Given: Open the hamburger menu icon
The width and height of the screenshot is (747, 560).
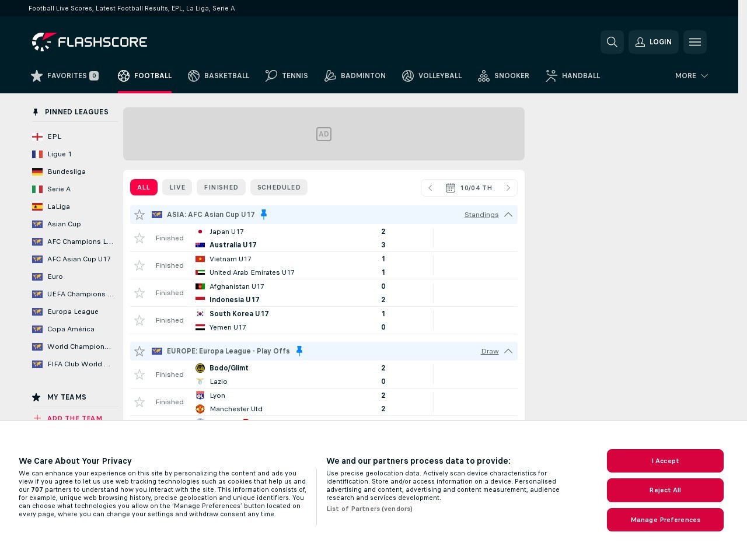Looking at the screenshot, I should pyautogui.click(x=695, y=42).
